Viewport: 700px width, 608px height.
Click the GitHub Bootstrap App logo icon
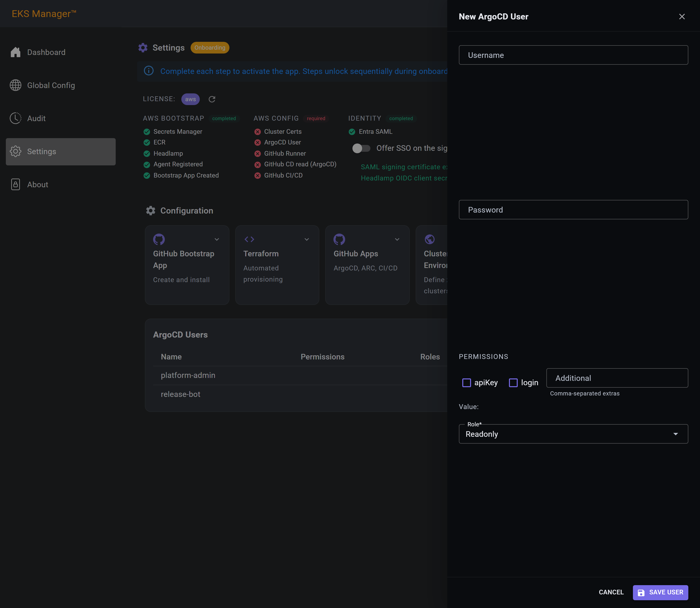[159, 239]
